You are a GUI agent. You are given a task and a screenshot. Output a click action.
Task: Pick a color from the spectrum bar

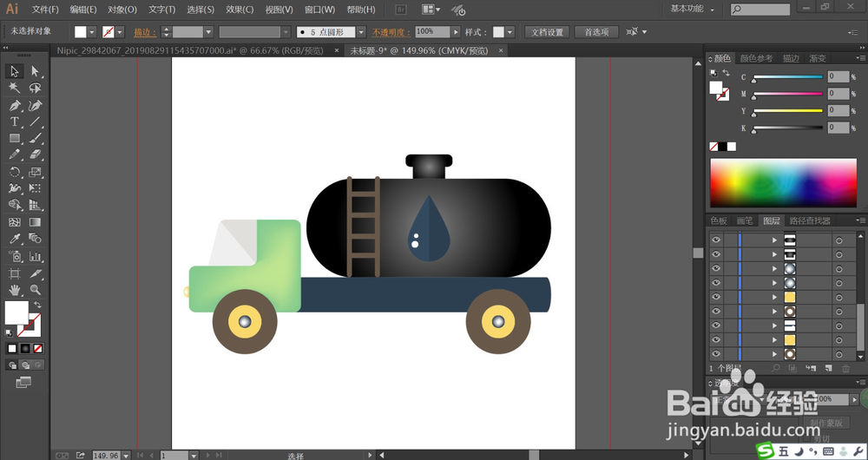783,183
